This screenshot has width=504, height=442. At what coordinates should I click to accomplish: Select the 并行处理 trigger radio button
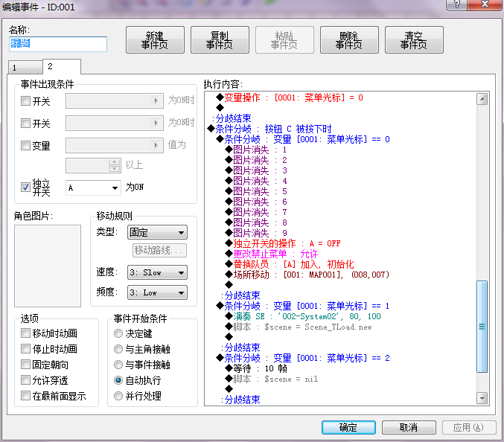[118, 396]
